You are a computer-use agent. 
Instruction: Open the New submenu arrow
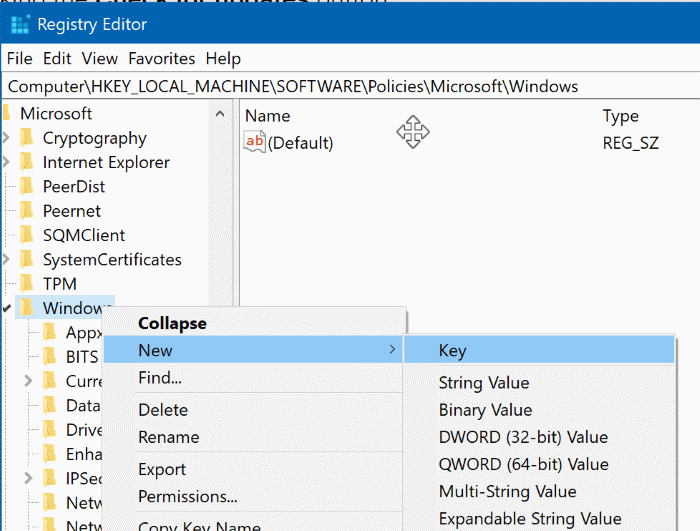click(392, 349)
